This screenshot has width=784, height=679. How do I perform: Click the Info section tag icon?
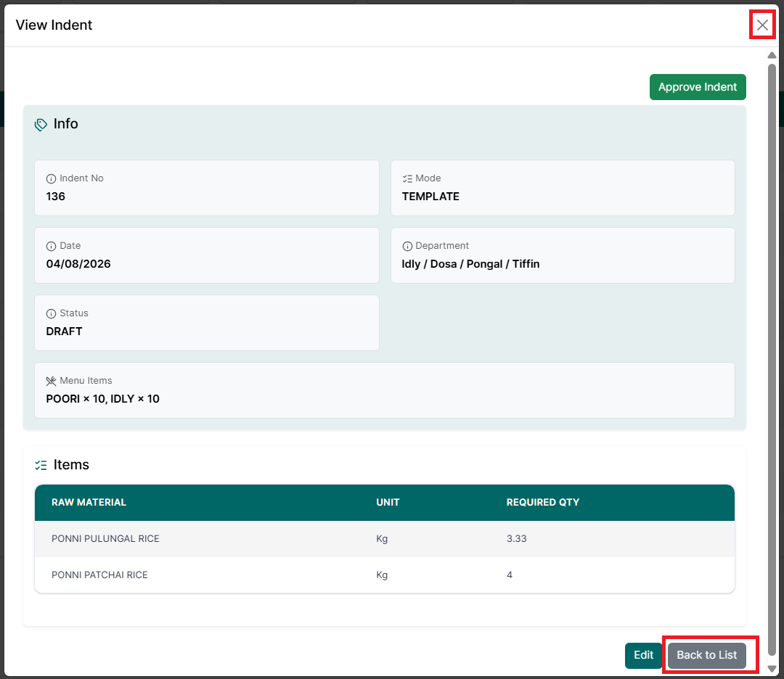[41, 124]
